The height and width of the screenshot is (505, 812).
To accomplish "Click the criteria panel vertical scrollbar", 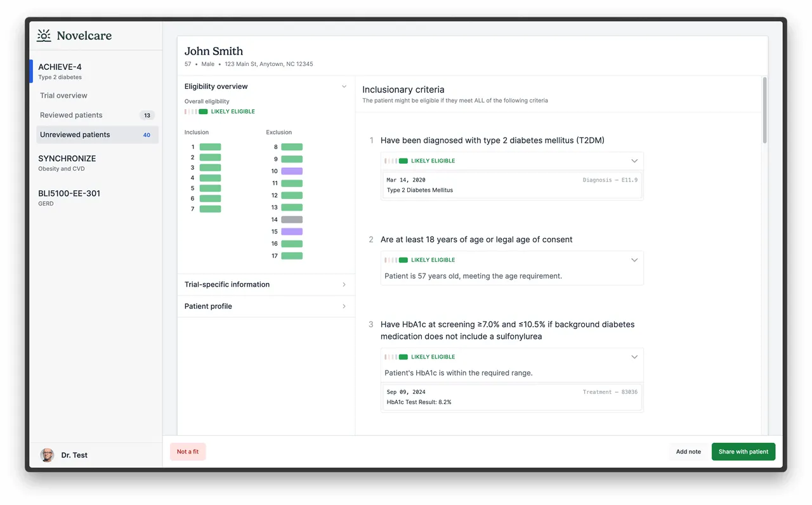I will (x=764, y=110).
